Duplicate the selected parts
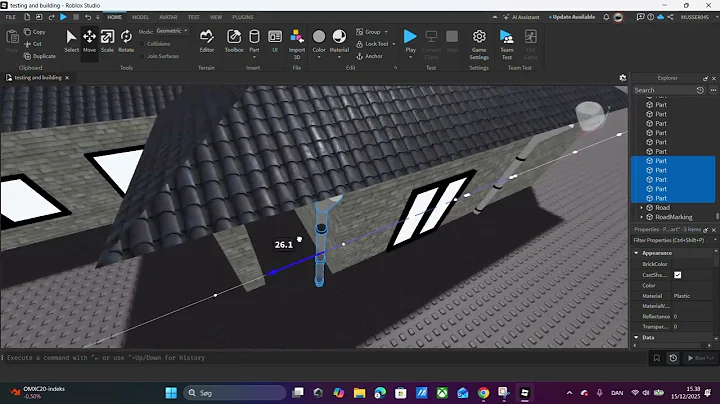720x404 pixels. point(39,56)
